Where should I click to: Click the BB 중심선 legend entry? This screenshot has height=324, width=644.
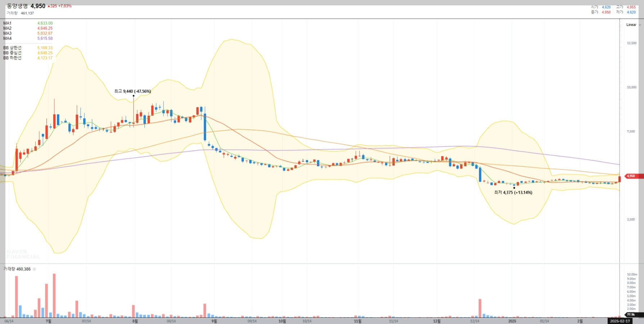tap(28, 53)
